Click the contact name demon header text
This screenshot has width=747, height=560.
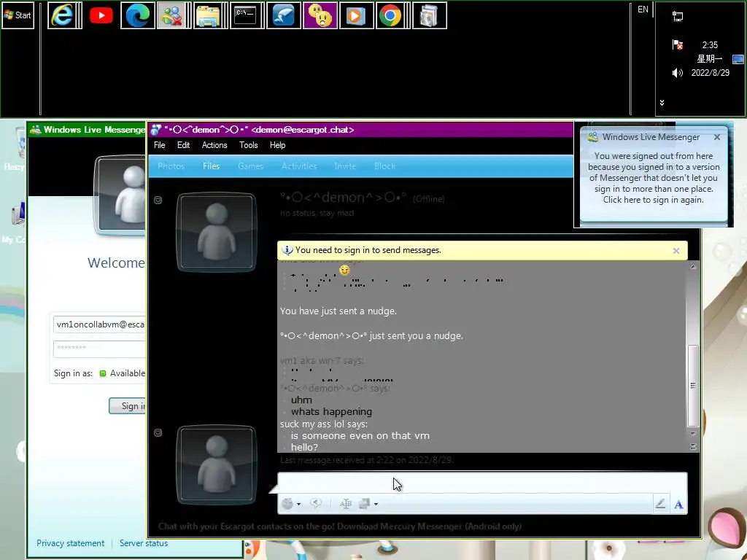pyautogui.click(x=343, y=198)
